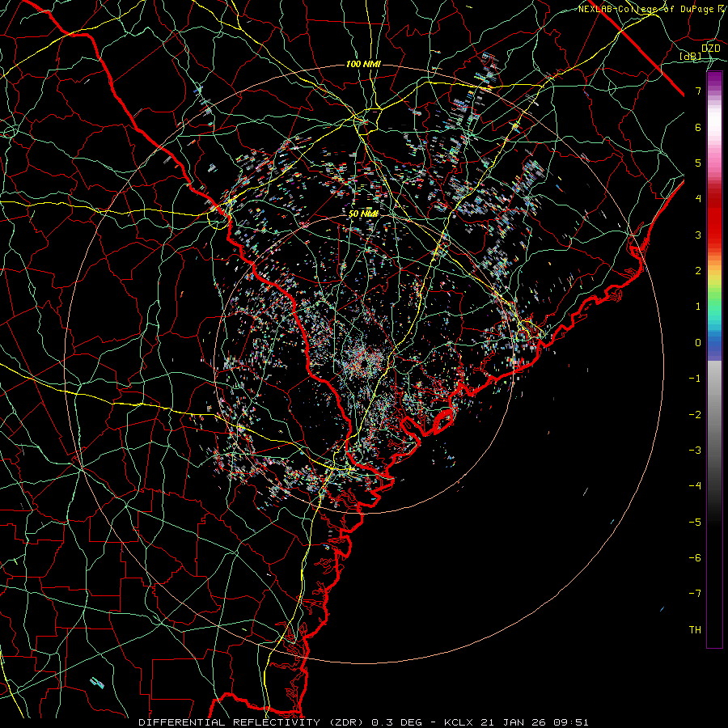Click the 100 NMI range ring label

click(x=363, y=64)
